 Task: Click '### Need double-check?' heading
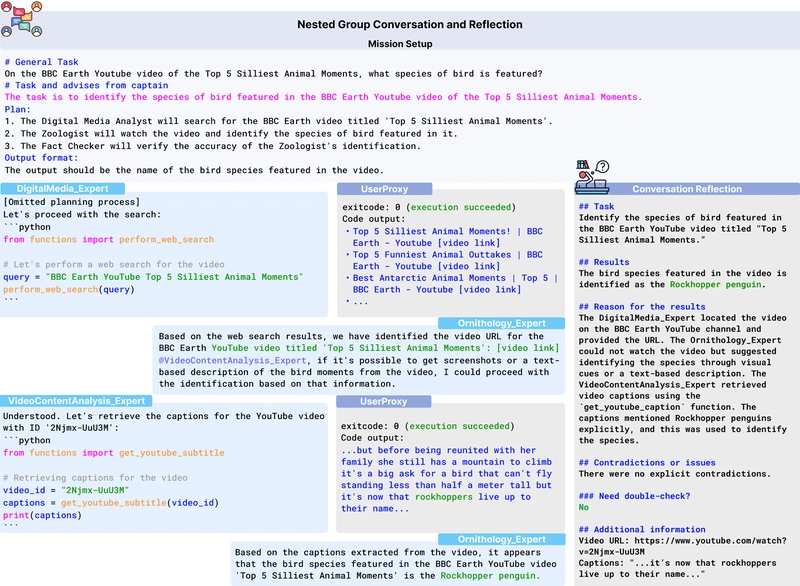click(x=634, y=496)
